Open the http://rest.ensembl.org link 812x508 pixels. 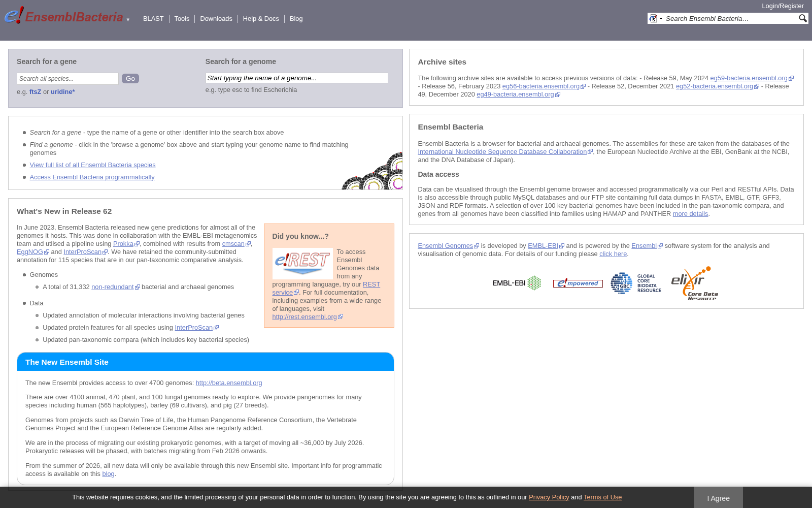click(x=307, y=317)
